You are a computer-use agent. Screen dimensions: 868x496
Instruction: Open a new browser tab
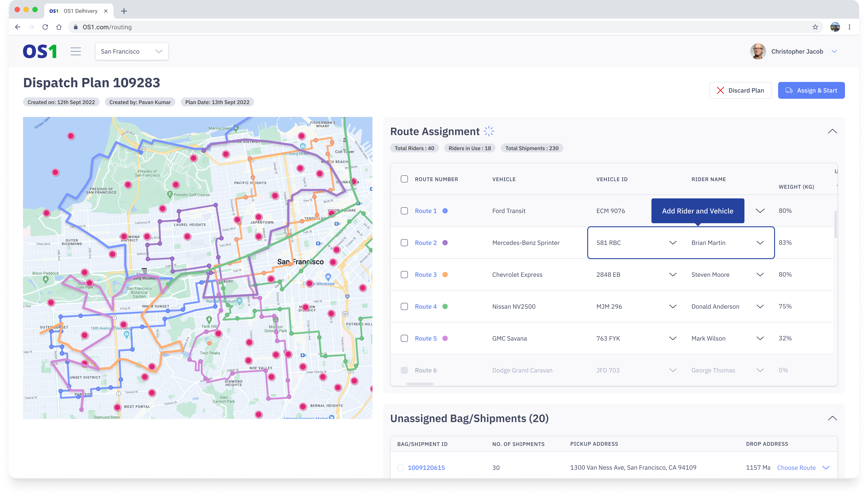[x=124, y=11]
